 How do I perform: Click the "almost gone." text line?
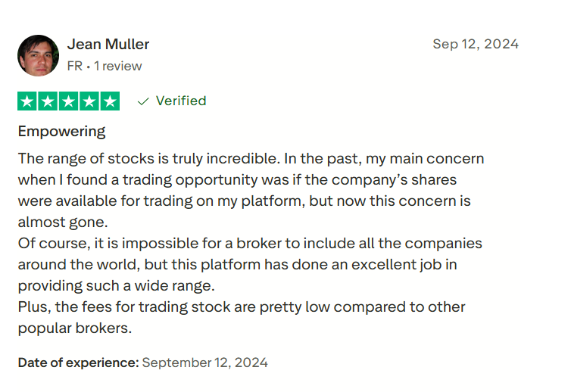64,222
